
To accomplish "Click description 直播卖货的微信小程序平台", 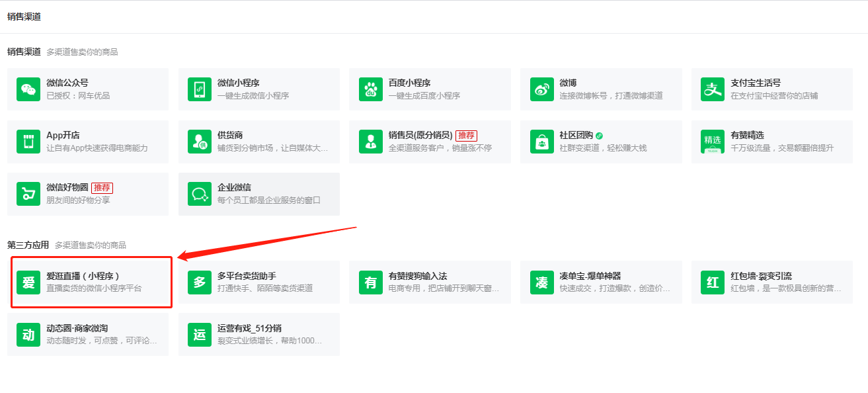I will [x=94, y=289].
